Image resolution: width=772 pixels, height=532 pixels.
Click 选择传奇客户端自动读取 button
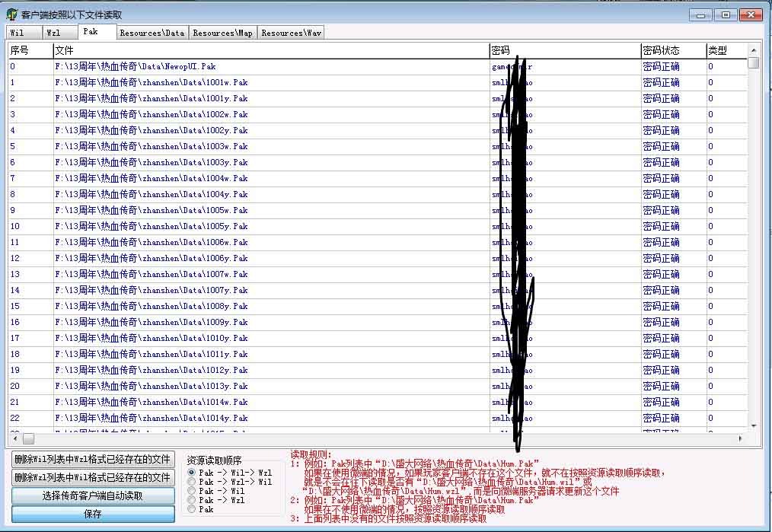pyautogui.click(x=93, y=495)
